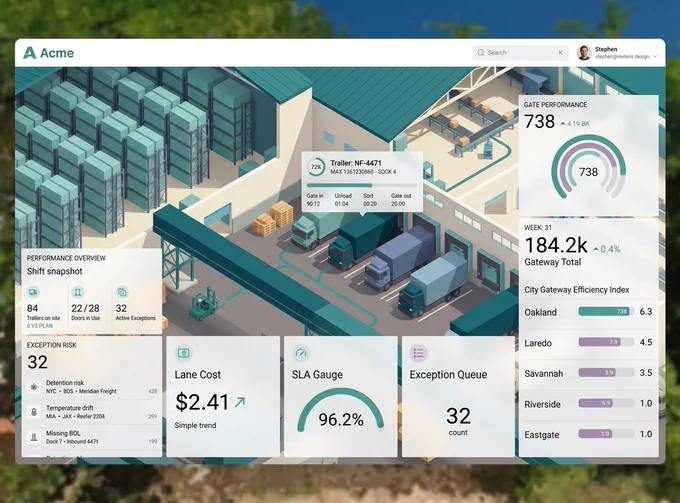Click the Active Exceptions icon
The width and height of the screenshot is (680, 503).
pos(122,292)
